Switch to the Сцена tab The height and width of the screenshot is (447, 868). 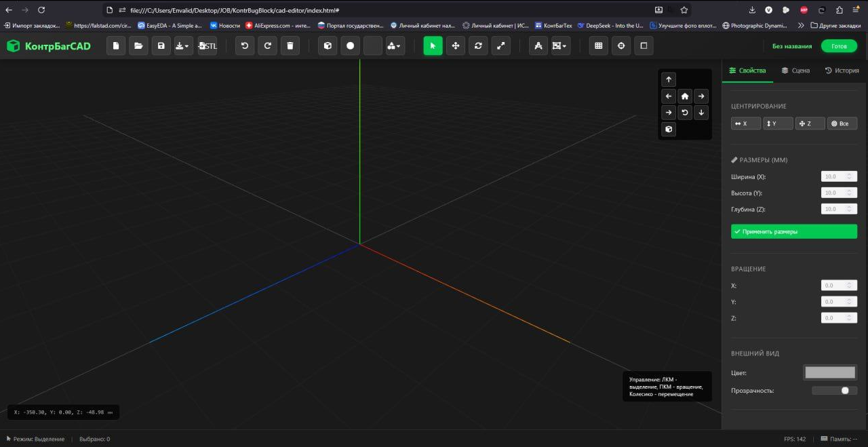coord(795,70)
